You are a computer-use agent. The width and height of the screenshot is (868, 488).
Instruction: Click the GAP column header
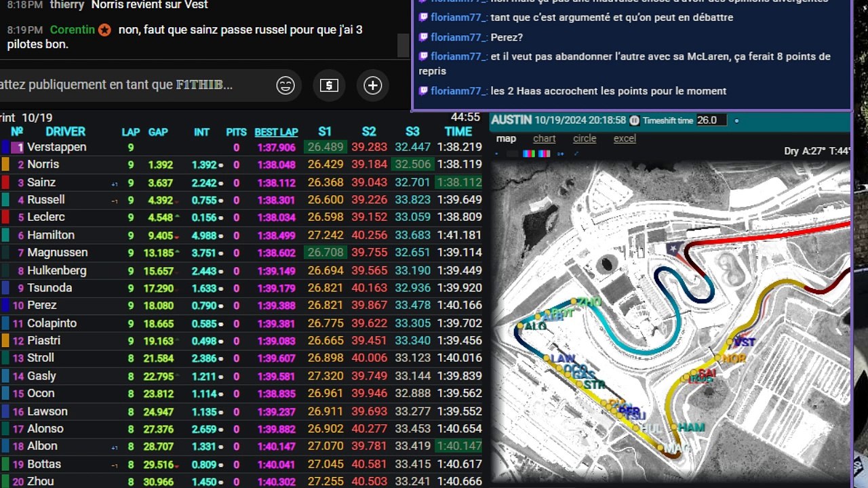[158, 132]
